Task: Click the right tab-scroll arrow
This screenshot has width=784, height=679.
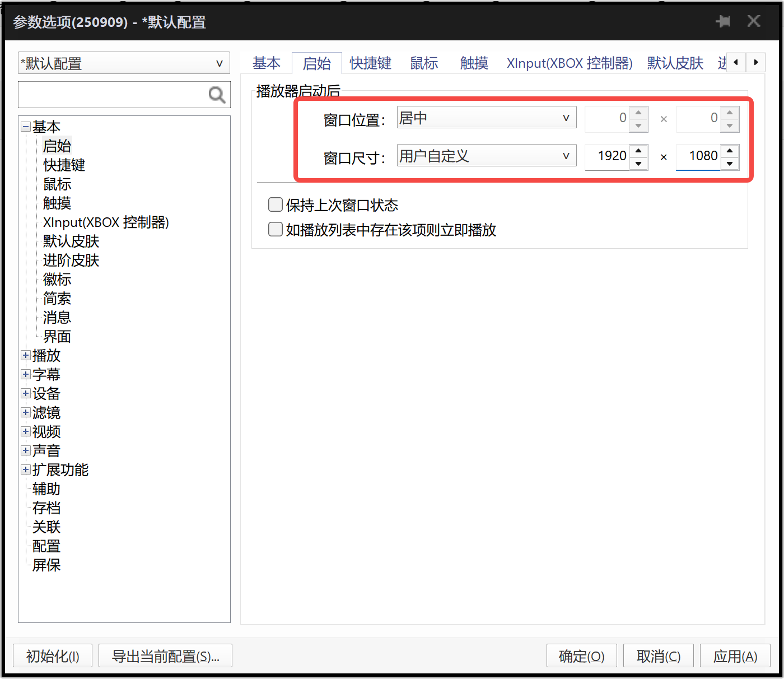Action: click(756, 62)
